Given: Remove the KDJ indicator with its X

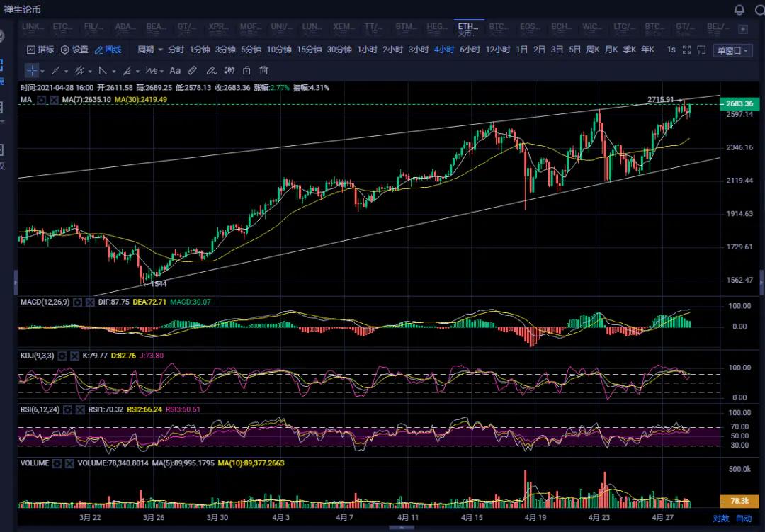Looking at the screenshot, I should point(74,356).
